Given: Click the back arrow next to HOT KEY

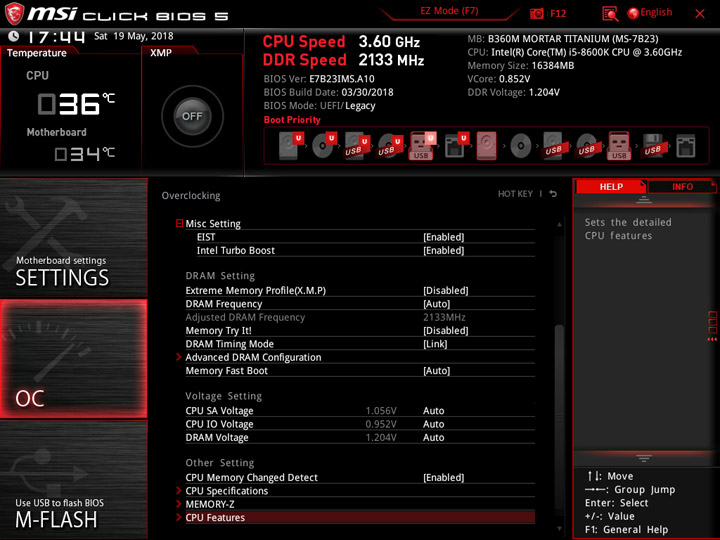Looking at the screenshot, I should click(x=553, y=194).
